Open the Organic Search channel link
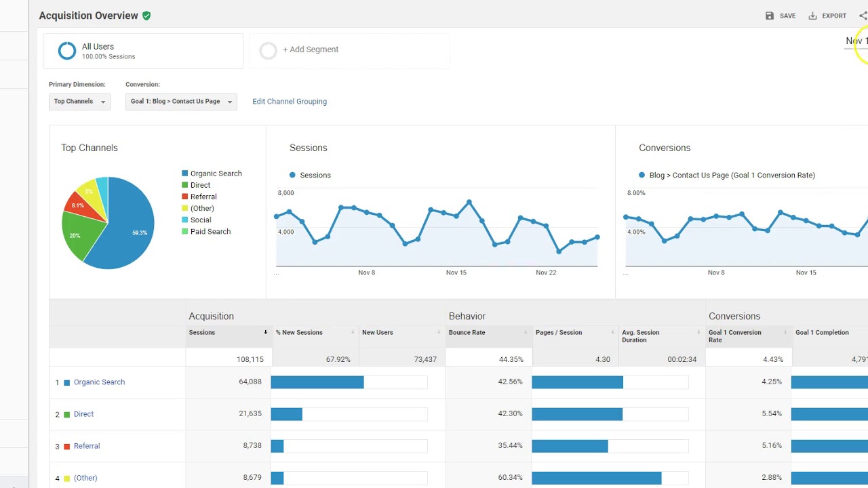 tap(99, 382)
